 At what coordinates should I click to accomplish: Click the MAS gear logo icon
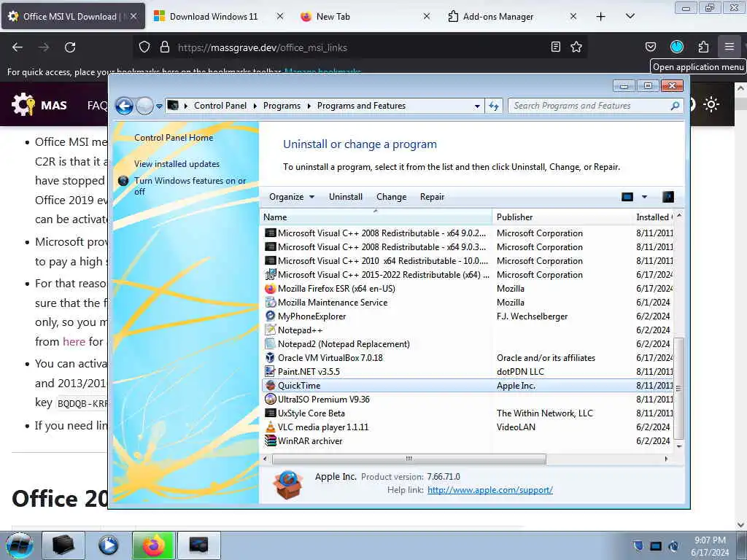click(23, 104)
